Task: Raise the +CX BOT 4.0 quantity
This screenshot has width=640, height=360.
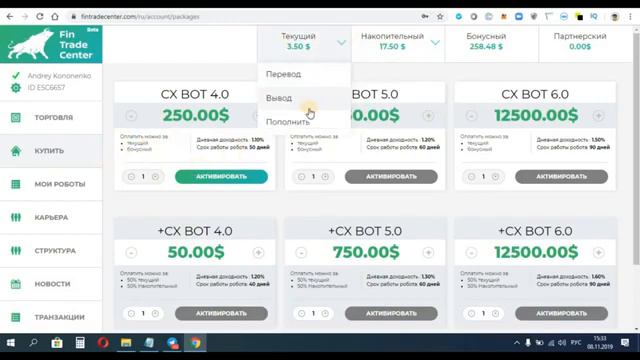Action: (x=155, y=313)
